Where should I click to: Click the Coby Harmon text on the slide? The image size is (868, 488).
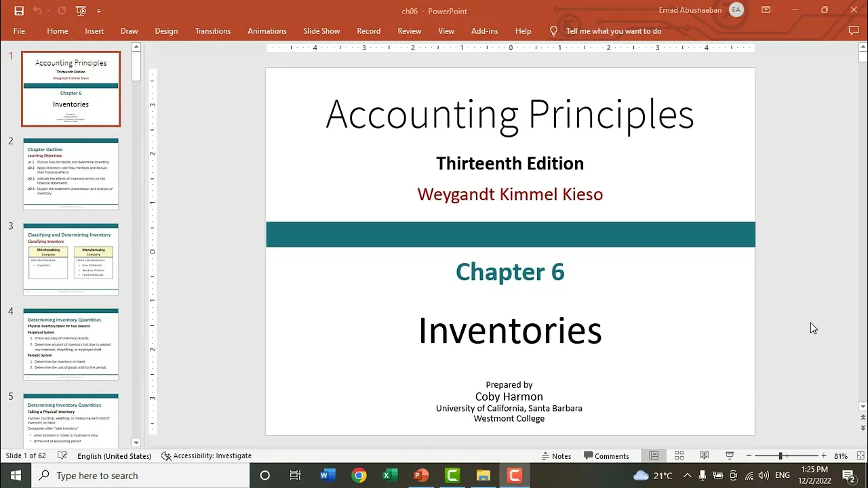(x=509, y=396)
